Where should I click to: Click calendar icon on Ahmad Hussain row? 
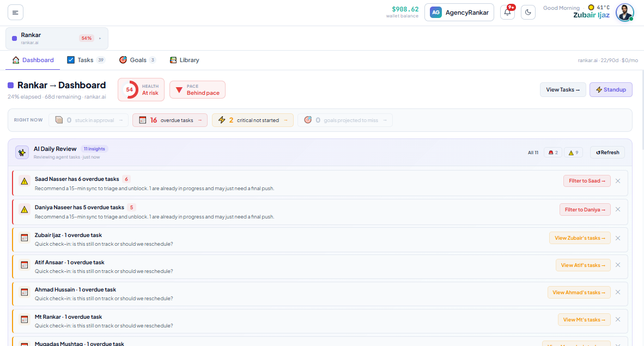[x=24, y=292]
